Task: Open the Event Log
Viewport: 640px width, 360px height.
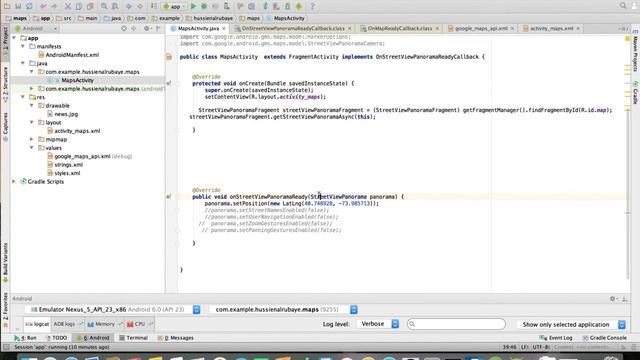Action: [x=556, y=338]
